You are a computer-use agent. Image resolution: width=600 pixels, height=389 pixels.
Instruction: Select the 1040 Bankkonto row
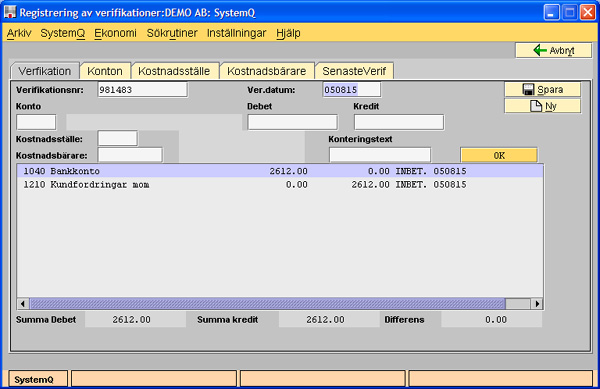pyautogui.click(x=280, y=171)
